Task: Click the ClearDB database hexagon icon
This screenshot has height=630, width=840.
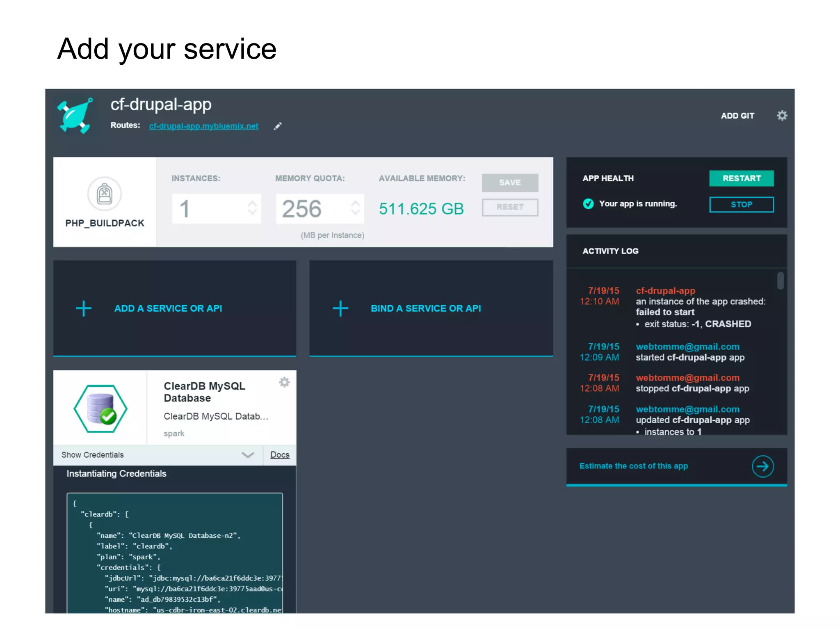Action: pos(100,409)
